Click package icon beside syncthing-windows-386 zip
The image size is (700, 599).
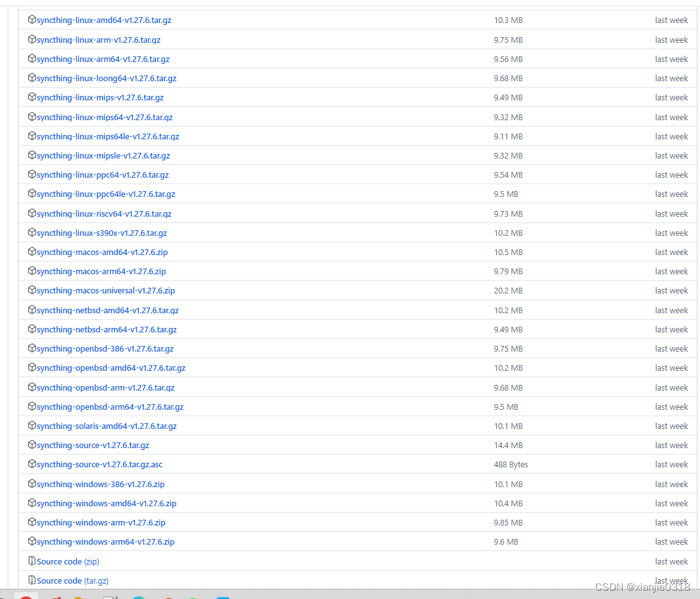(32, 483)
